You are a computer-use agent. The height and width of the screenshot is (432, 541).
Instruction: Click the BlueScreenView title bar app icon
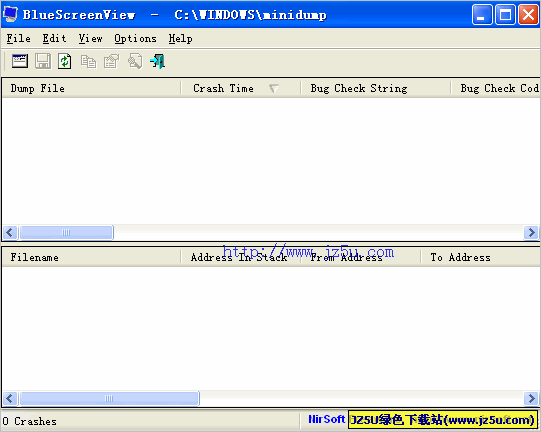10,14
